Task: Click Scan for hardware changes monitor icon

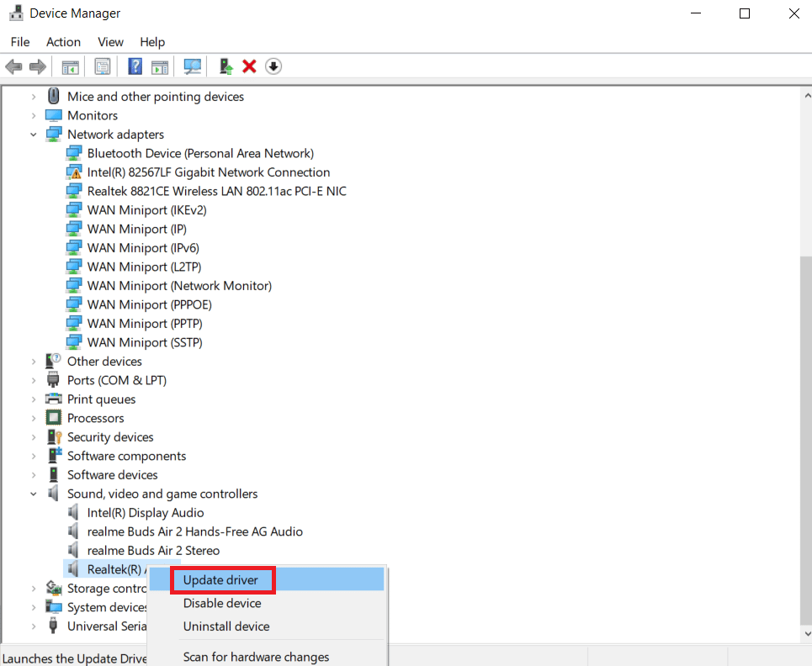Action: pyautogui.click(x=192, y=66)
